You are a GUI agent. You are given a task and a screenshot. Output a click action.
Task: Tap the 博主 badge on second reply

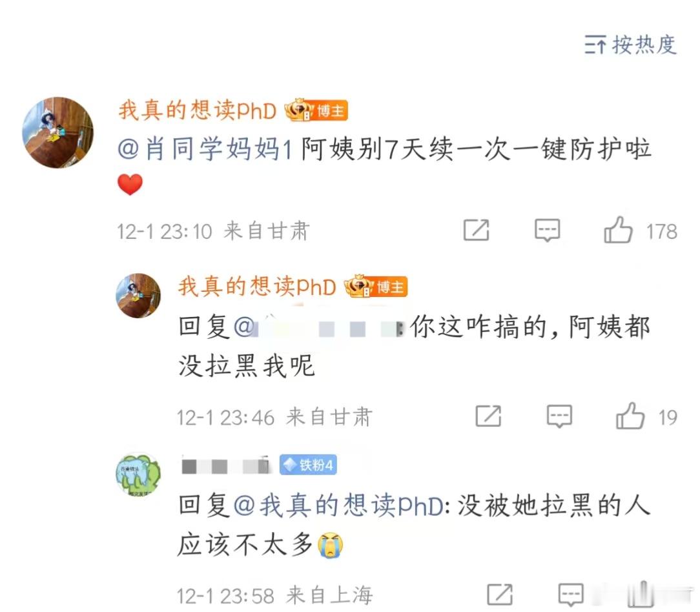[376, 286]
